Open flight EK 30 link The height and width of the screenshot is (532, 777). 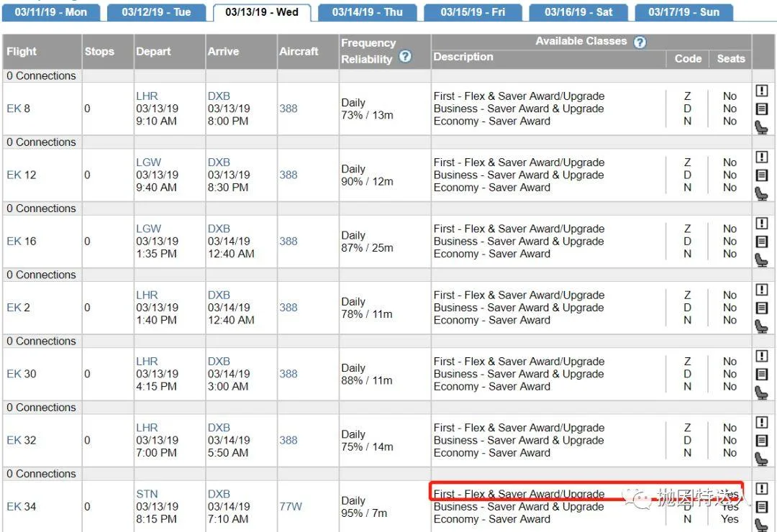click(22, 374)
